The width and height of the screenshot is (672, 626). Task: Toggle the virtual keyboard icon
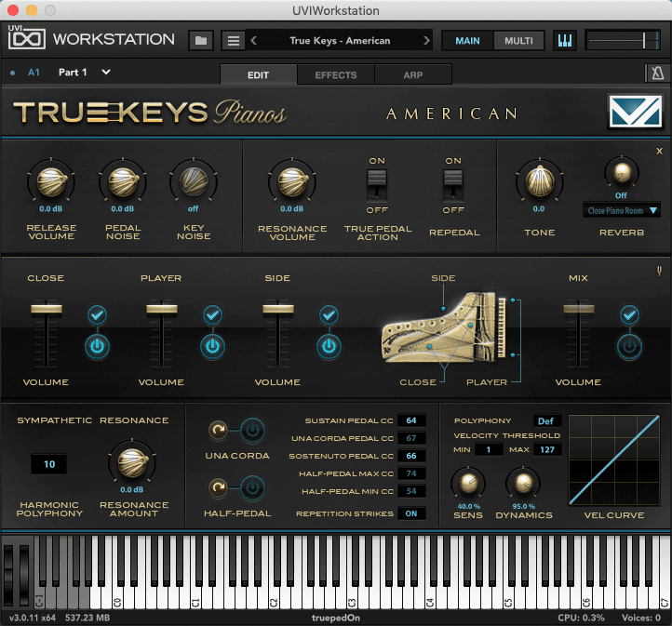coord(565,40)
